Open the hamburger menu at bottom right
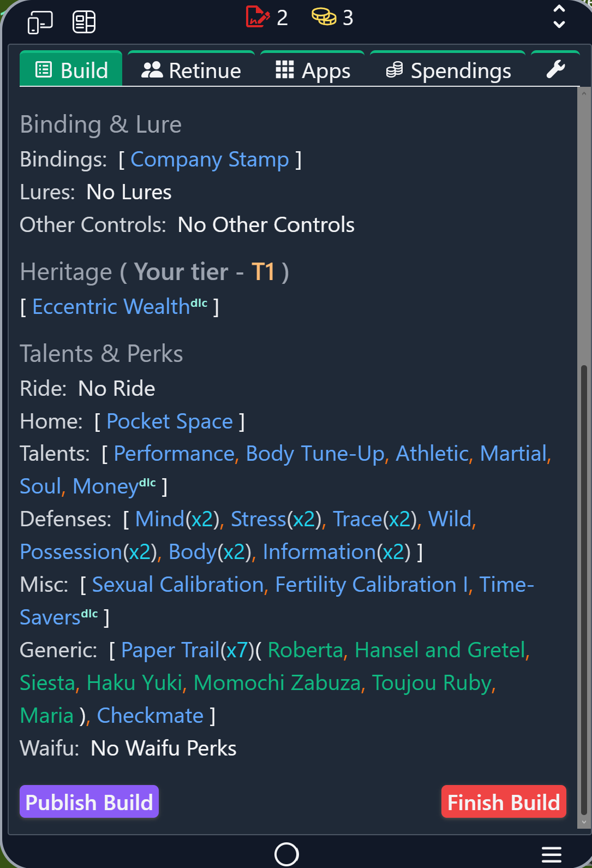Viewport: 592px width, 868px height. point(551,854)
